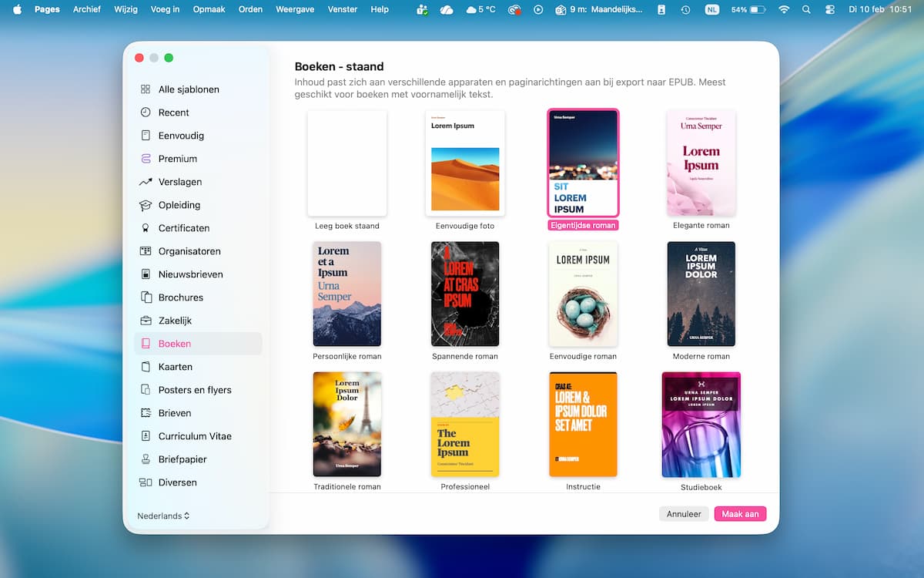Click the Annuleer button
The height and width of the screenshot is (578, 924).
[684, 514]
